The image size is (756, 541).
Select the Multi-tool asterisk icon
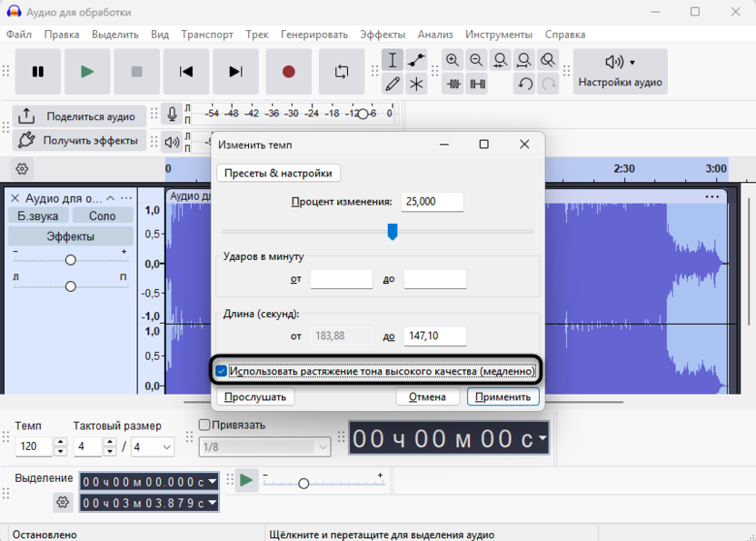point(416,85)
